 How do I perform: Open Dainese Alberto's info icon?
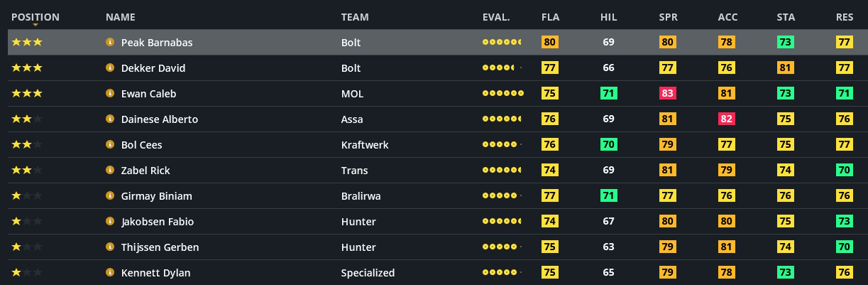click(110, 119)
